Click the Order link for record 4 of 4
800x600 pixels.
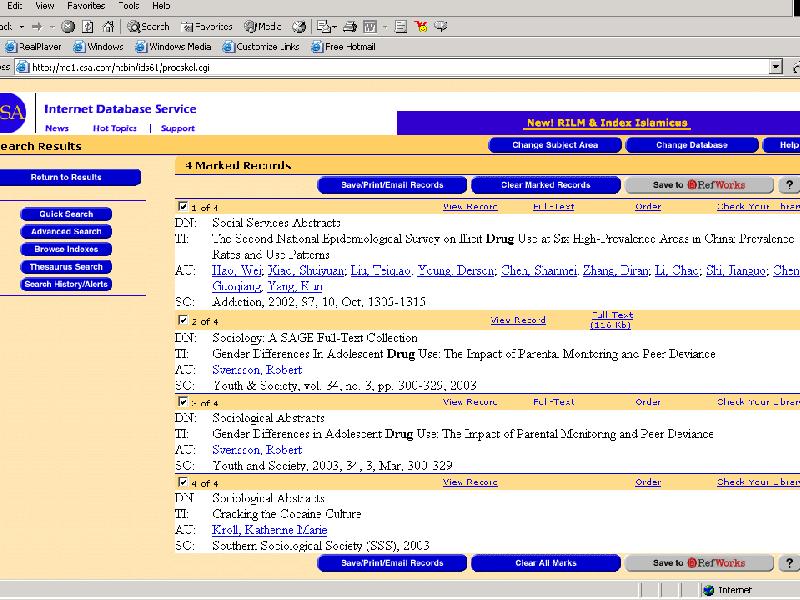(648, 482)
